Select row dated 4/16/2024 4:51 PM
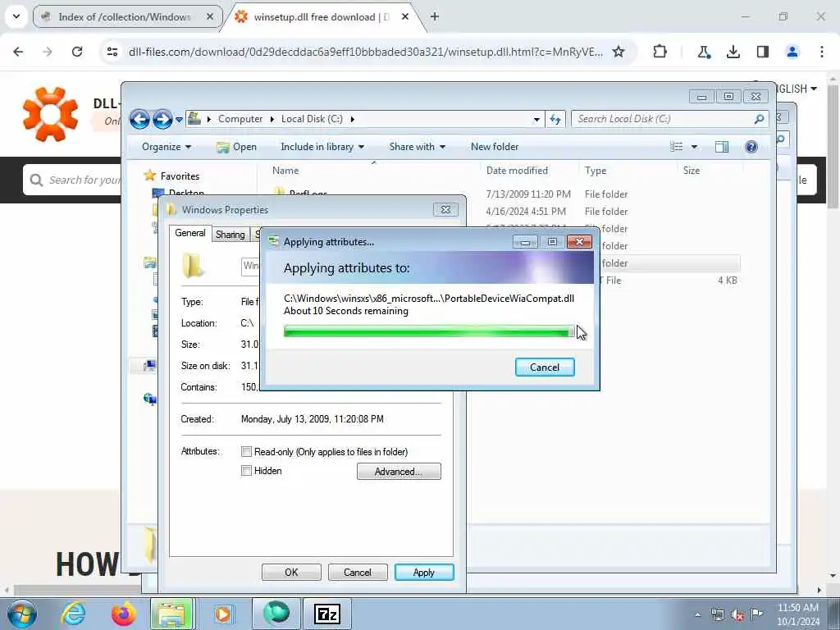Screen dimensions: 840x630 tap(526, 212)
